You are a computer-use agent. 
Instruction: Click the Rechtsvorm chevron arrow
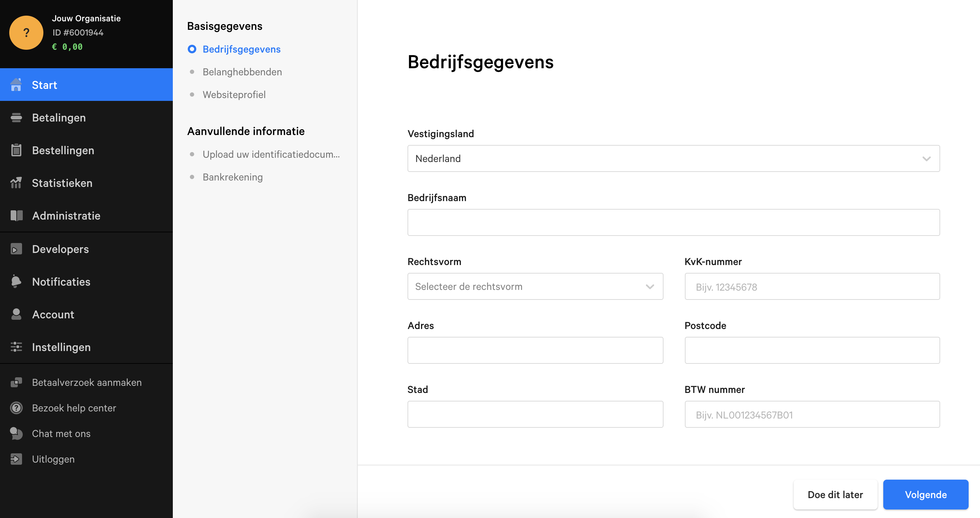[650, 287]
